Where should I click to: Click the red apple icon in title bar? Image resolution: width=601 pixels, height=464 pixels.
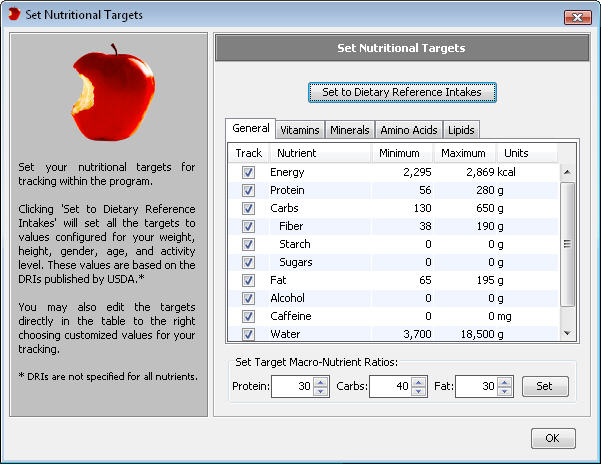pyautogui.click(x=14, y=16)
